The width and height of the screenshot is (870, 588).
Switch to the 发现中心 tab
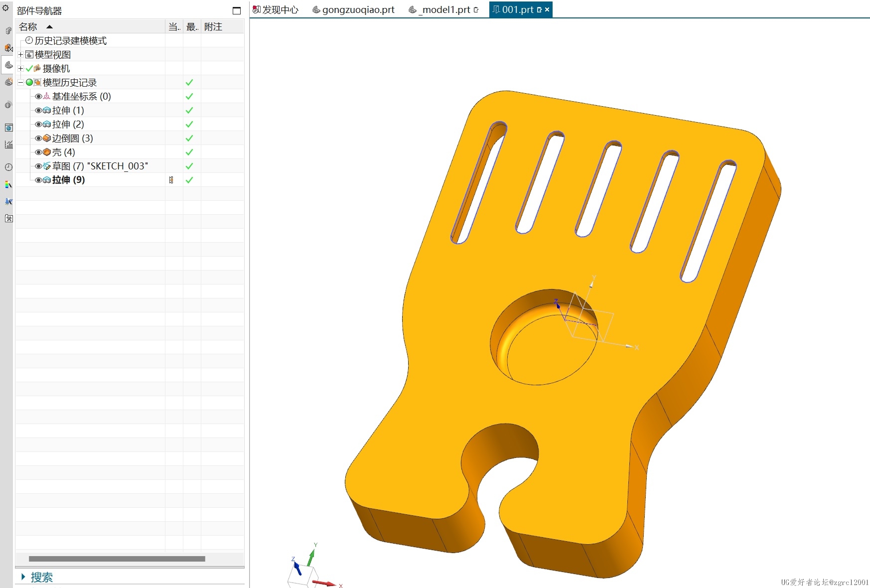coord(276,9)
